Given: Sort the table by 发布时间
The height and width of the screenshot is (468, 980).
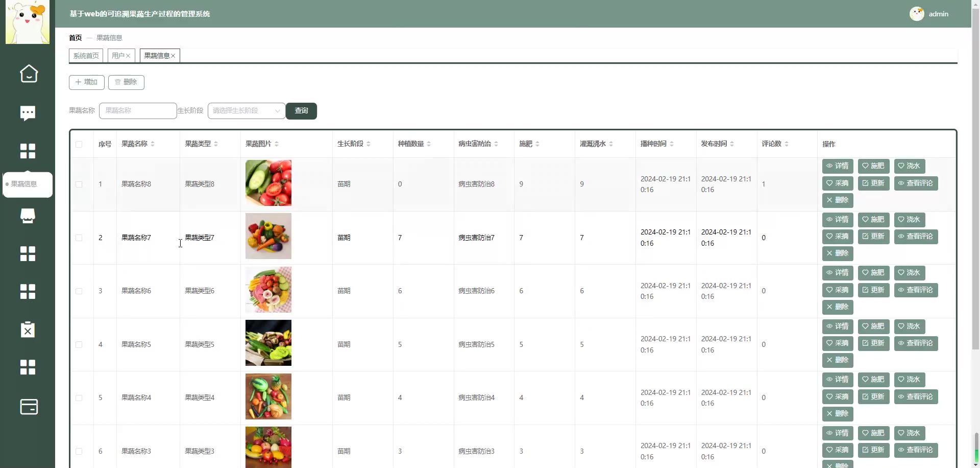Looking at the screenshot, I should (732, 144).
